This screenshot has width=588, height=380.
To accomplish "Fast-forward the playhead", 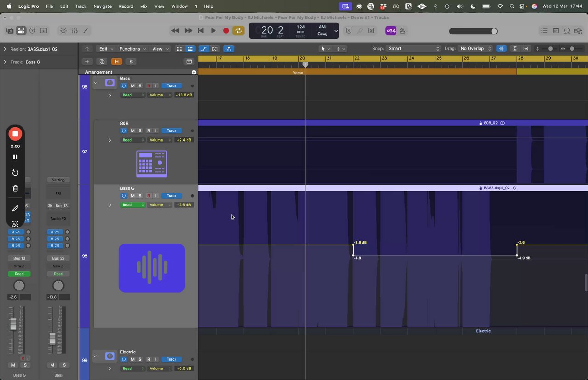I will click(188, 31).
